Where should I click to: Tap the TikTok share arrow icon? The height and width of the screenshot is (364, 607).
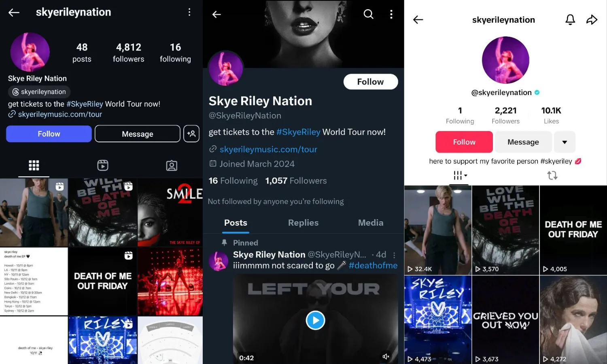592,19
